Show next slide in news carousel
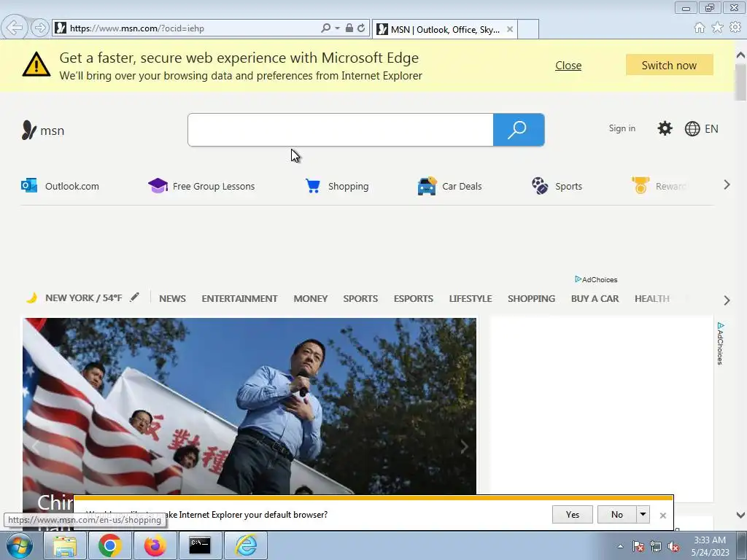747x560 pixels. point(463,447)
